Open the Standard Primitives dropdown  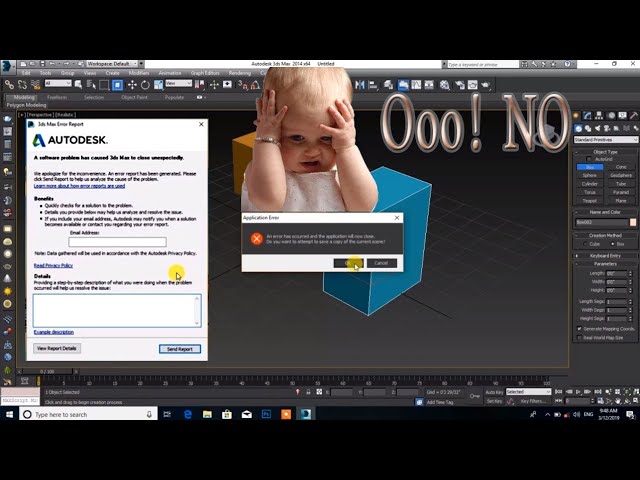[606, 140]
